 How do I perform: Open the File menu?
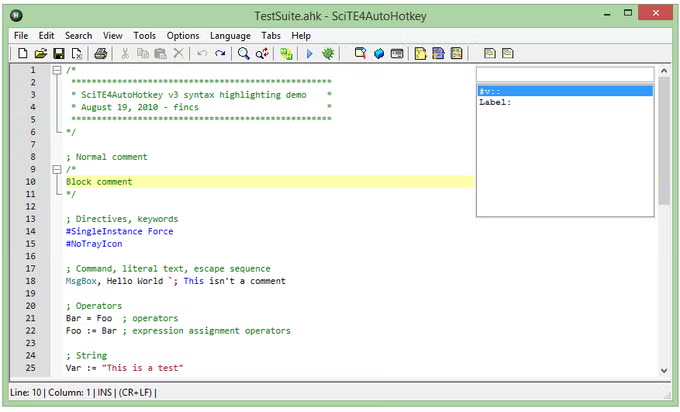click(21, 35)
